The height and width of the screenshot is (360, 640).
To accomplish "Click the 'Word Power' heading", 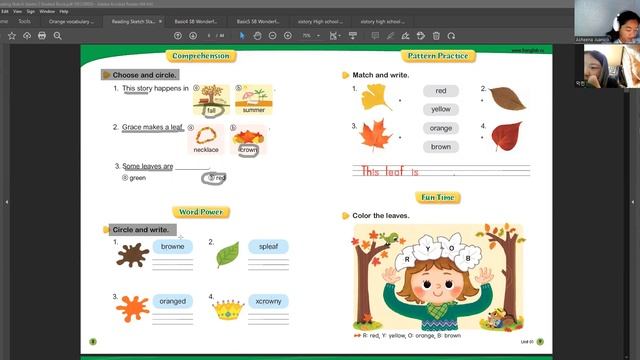I will pos(201,212).
